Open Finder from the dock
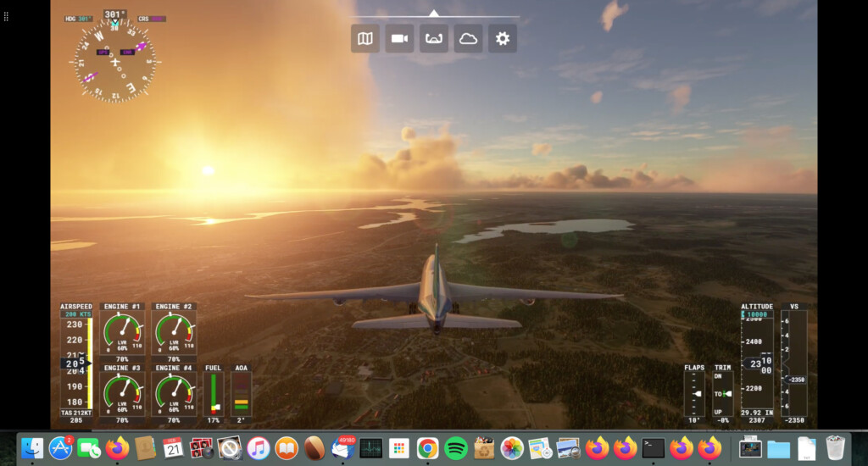This screenshot has height=466, width=868. click(32, 447)
